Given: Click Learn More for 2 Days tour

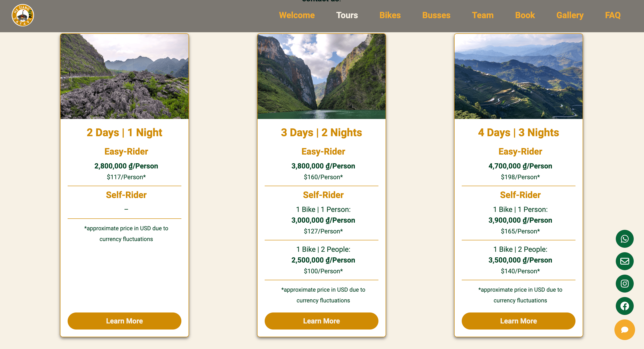Looking at the screenshot, I should (x=124, y=321).
